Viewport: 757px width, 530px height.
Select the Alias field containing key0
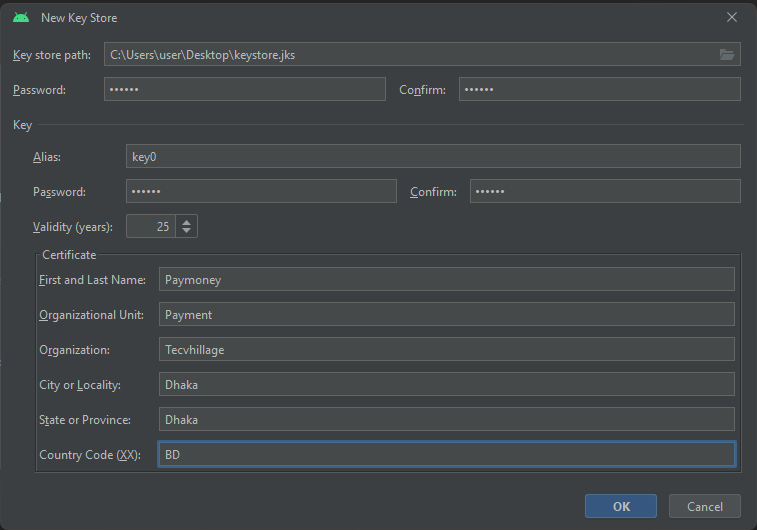click(432, 156)
